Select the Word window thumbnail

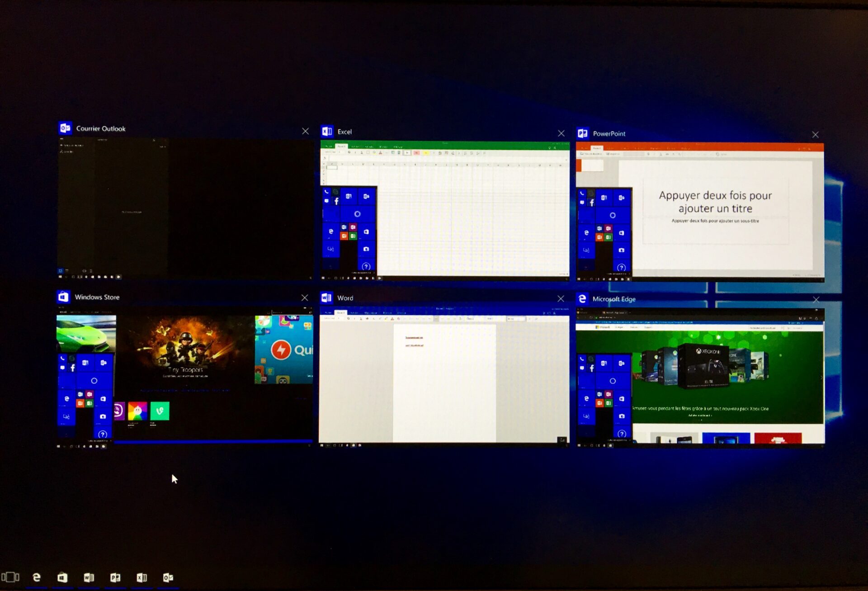444,377
